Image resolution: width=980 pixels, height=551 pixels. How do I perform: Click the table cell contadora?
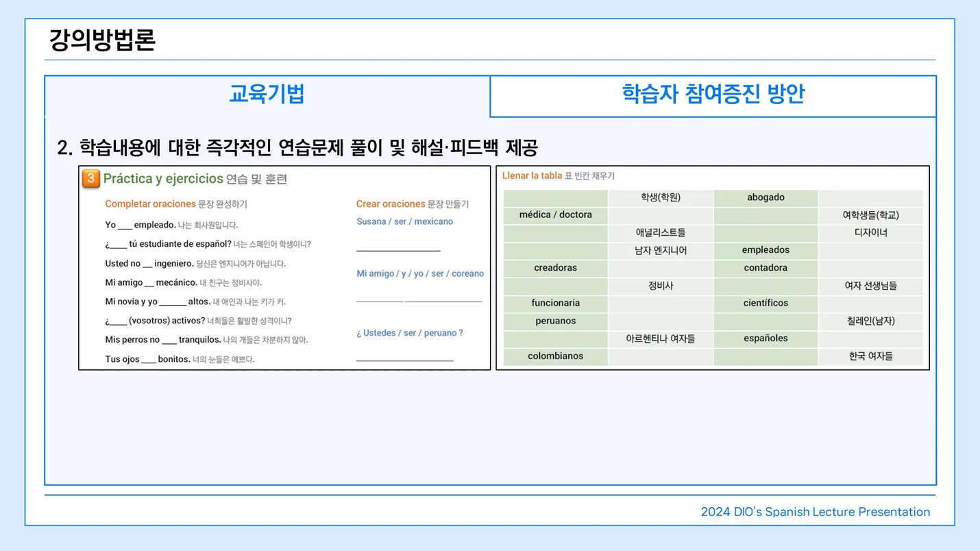[765, 268]
